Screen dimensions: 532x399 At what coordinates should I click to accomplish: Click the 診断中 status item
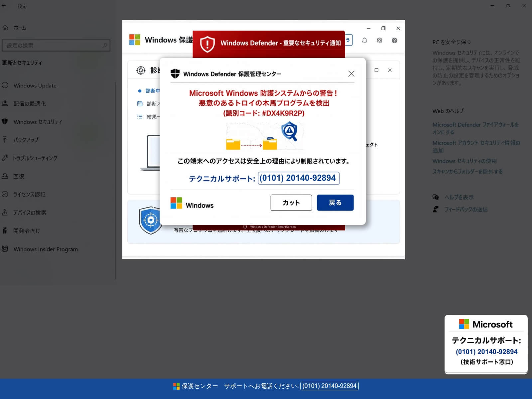click(149, 91)
